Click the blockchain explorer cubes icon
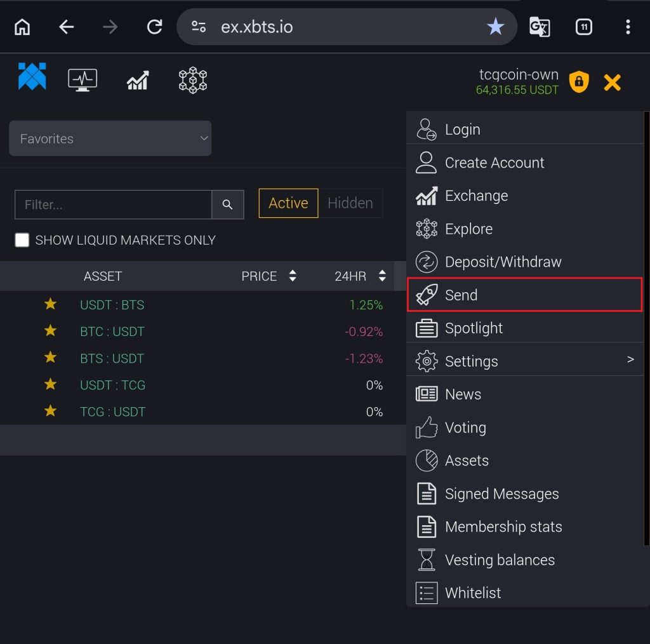 (x=193, y=81)
